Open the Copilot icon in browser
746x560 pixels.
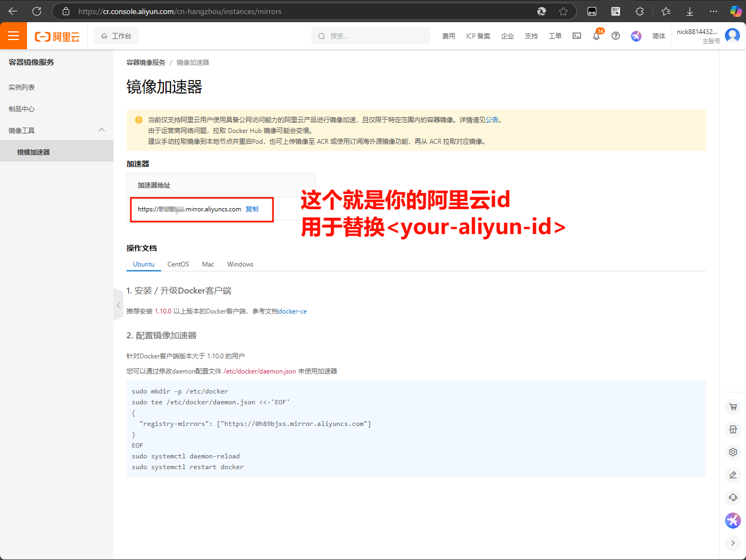(736, 11)
